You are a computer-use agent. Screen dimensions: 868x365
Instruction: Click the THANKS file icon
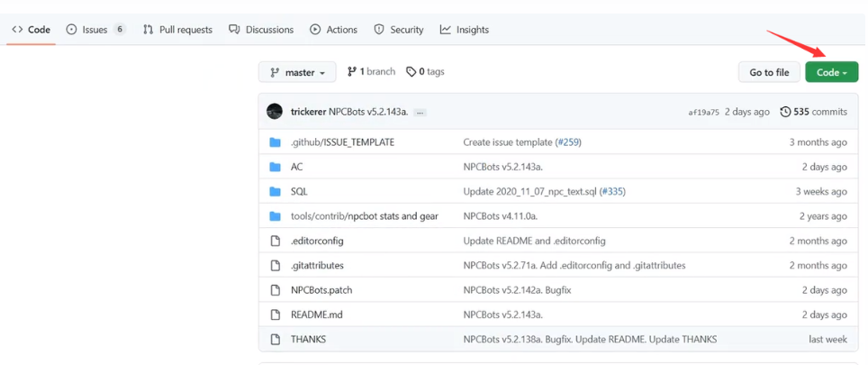coord(276,340)
